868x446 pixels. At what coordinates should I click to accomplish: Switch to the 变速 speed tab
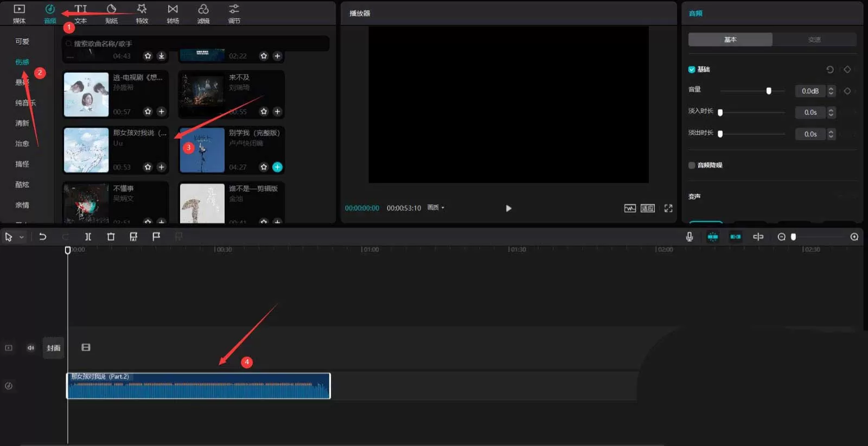(814, 40)
